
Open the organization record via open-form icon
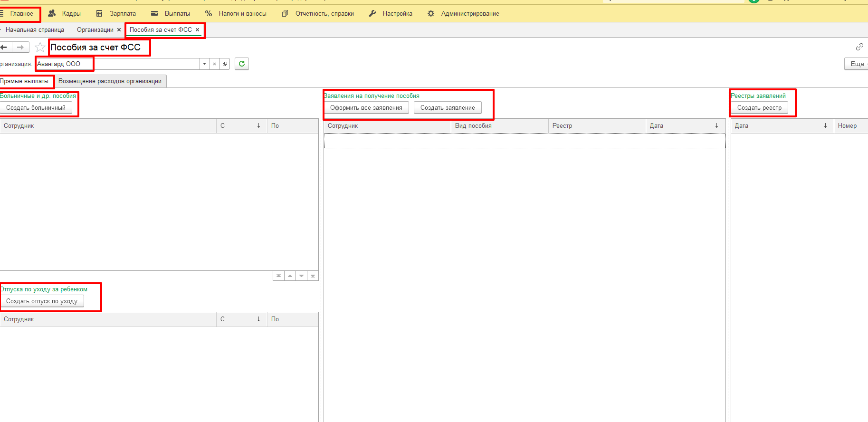click(225, 64)
